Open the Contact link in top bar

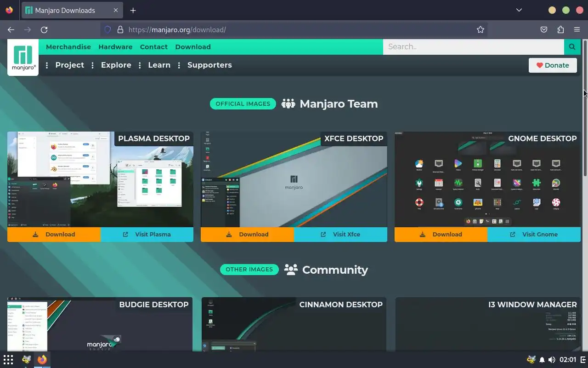(x=154, y=47)
